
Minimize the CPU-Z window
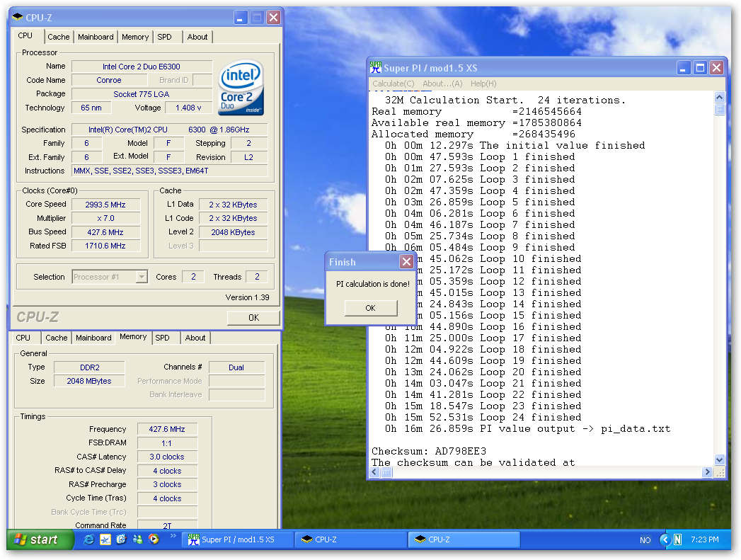pyautogui.click(x=240, y=18)
